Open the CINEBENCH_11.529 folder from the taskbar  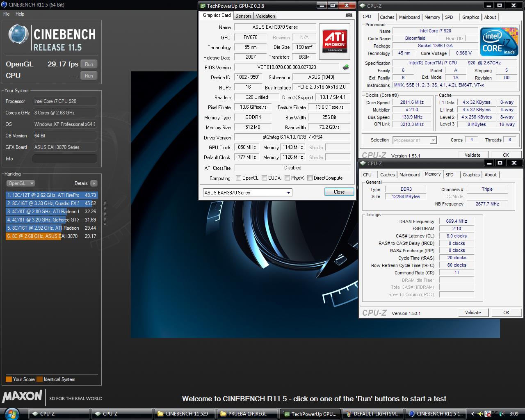click(184, 413)
